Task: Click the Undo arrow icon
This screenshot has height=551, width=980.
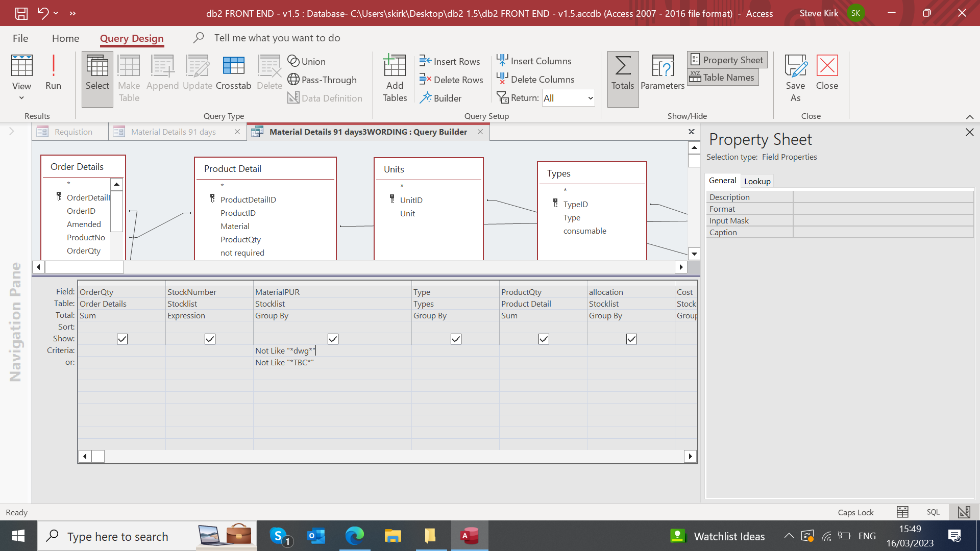Action: pos(43,13)
